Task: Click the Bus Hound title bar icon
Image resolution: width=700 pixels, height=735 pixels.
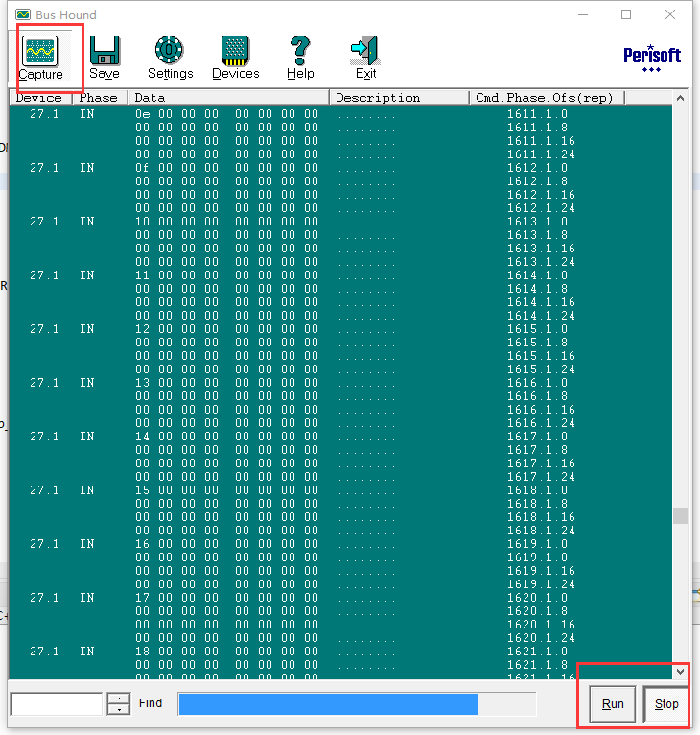Action: [x=23, y=14]
